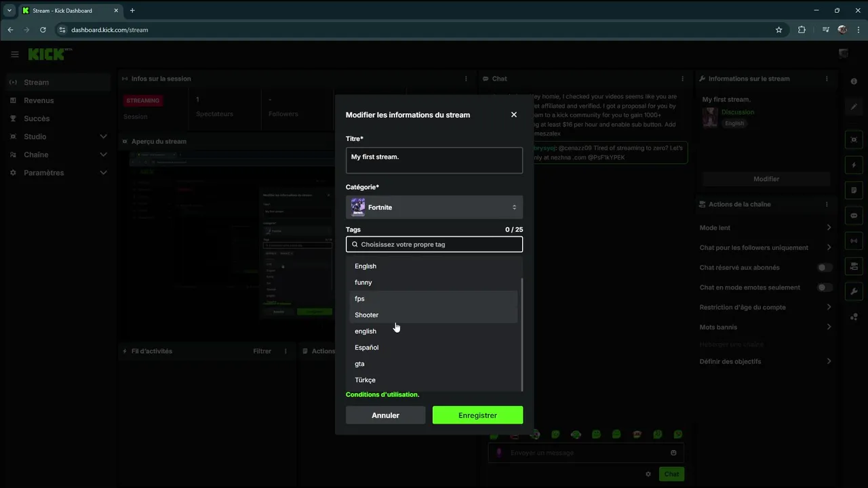Bookmark this page with the star icon
Screen dimensions: 868x488
pyautogui.click(x=778, y=30)
